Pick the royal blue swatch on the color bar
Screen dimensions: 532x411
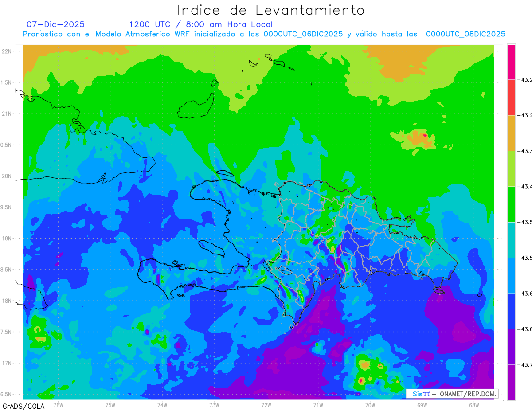511,311
